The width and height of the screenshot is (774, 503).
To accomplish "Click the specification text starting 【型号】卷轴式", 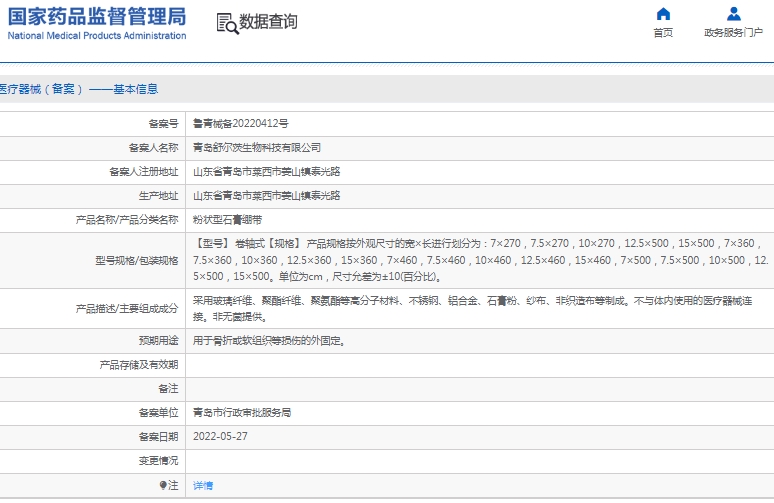I will click(x=481, y=260).
